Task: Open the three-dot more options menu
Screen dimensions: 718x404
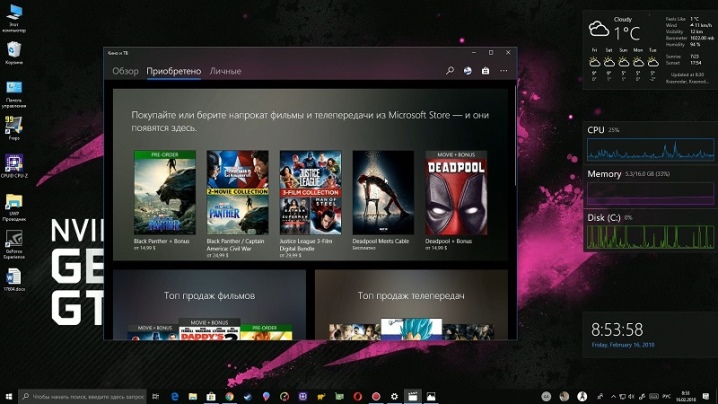Action: (504, 71)
